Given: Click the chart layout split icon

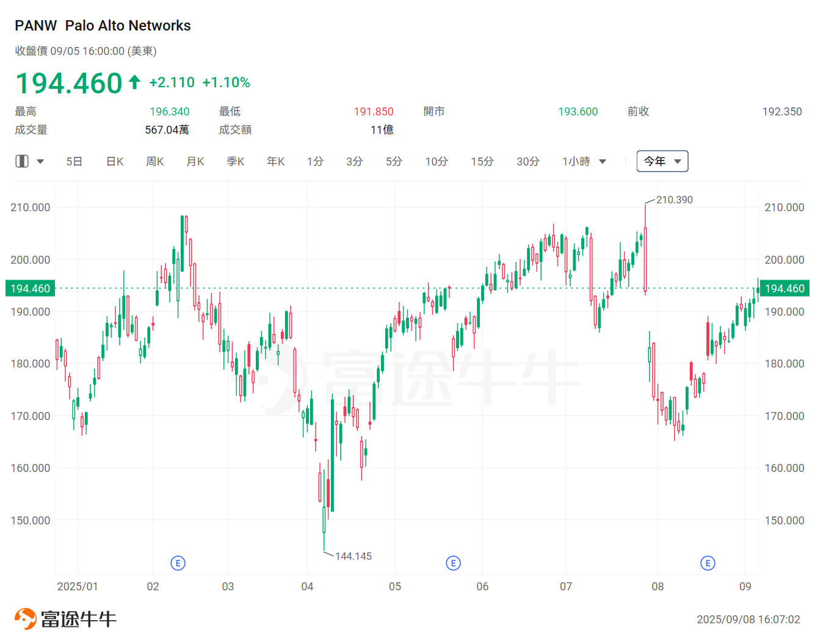Looking at the screenshot, I should coord(22,161).
